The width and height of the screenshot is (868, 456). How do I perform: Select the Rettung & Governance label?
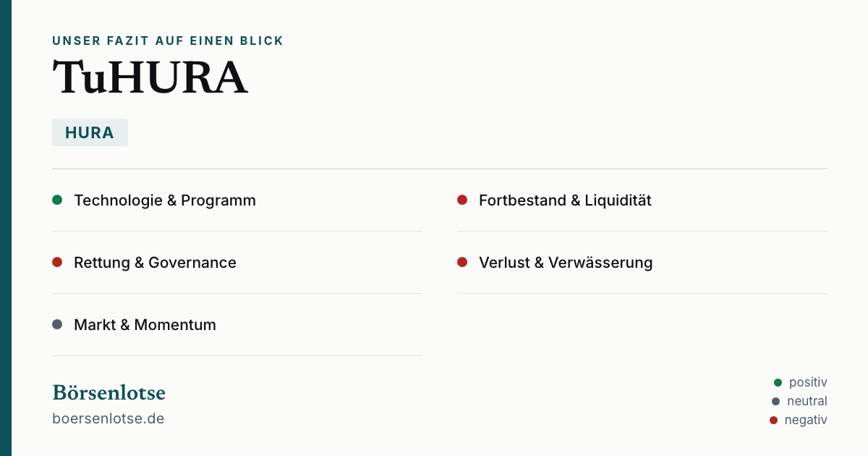(155, 263)
